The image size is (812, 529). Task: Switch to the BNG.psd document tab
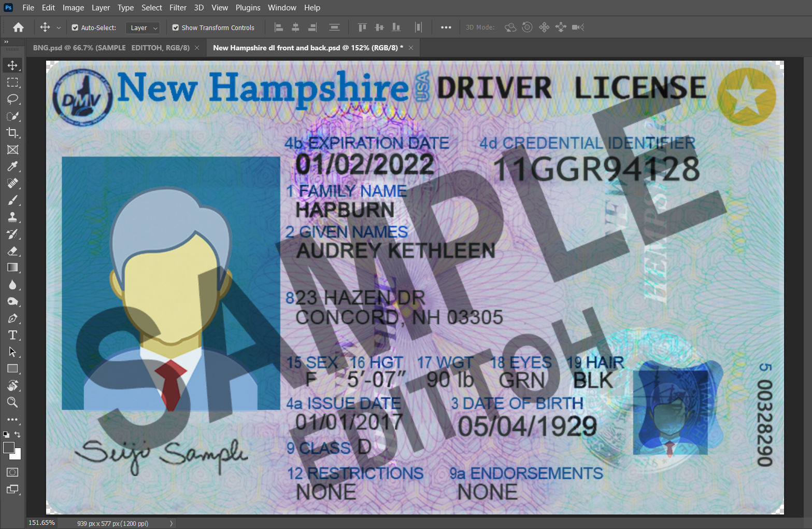111,48
